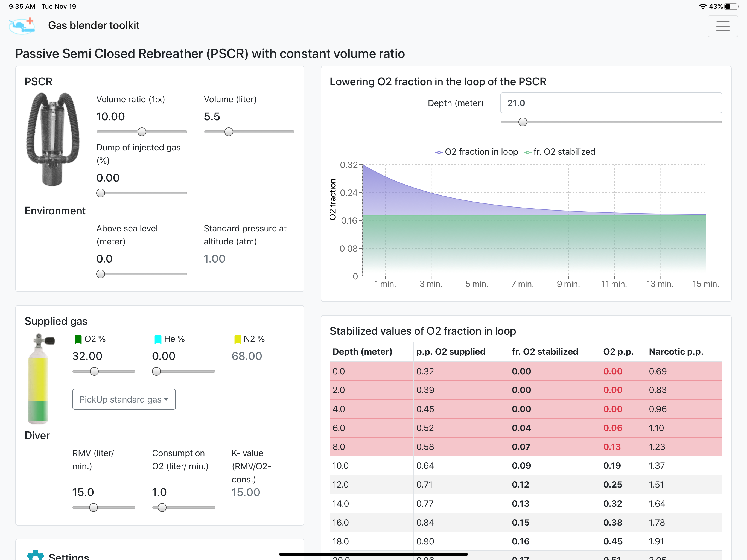747x560 pixels.
Task: Click the Volume ratio slider handle
Action: click(142, 132)
